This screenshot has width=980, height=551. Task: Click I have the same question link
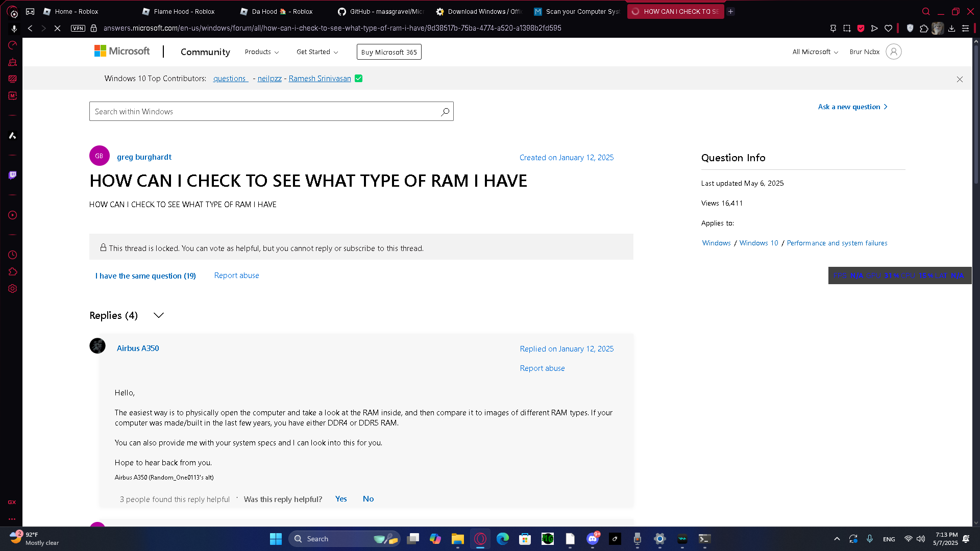coord(145,275)
